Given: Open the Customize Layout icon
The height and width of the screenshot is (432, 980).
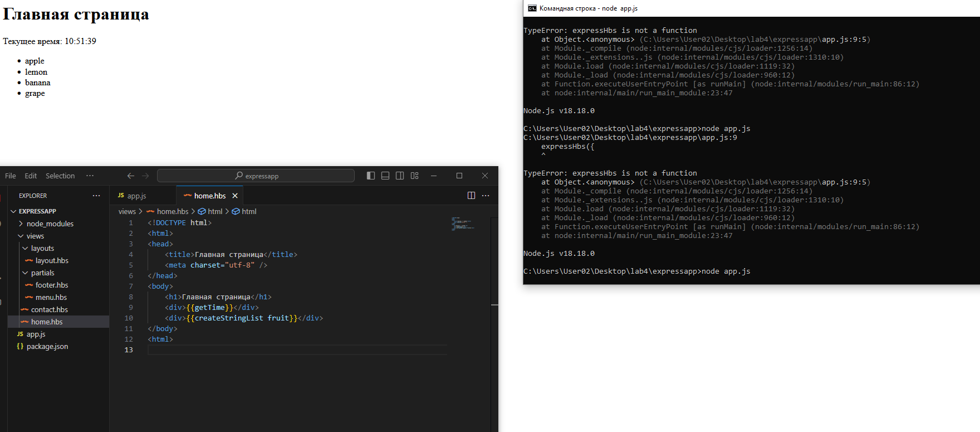Looking at the screenshot, I should click(415, 176).
